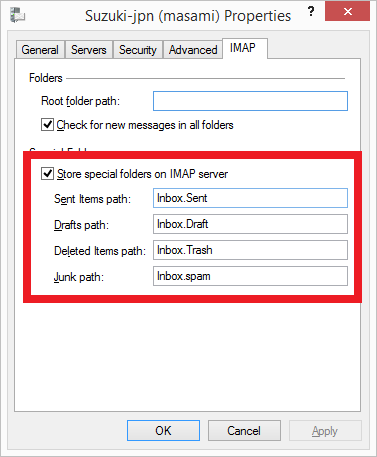Select the Security tab
The height and width of the screenshot is (457, 377).
click(138, 50)
